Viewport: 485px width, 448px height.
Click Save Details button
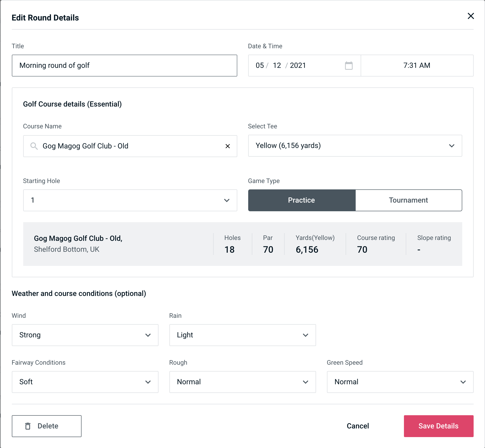pyautogui.click(x=438, y=426)
